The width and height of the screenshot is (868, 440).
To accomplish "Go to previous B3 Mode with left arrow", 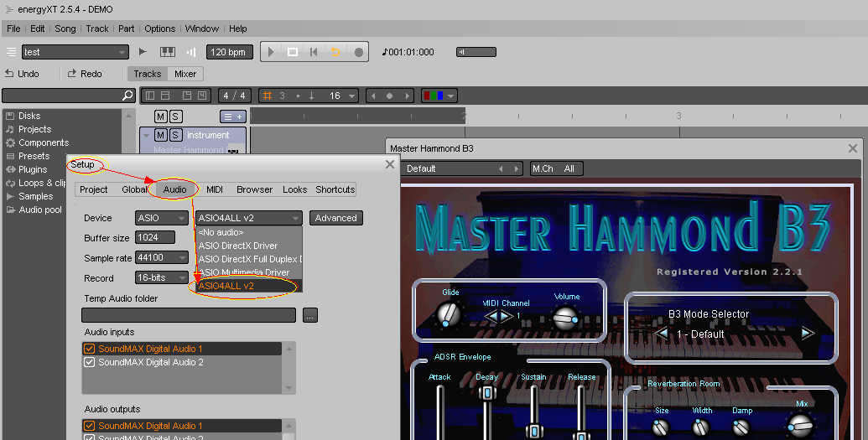I will tap(661, 334).
